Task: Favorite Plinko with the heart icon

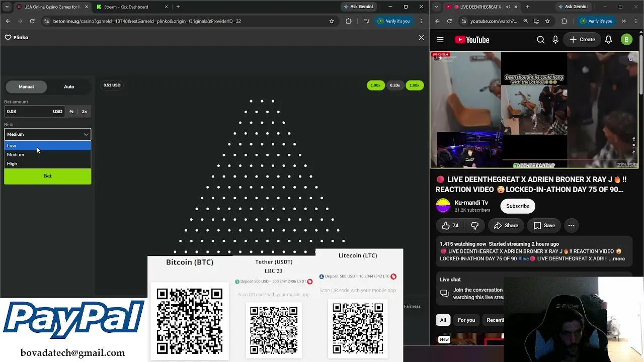Action: click(8, 38)
